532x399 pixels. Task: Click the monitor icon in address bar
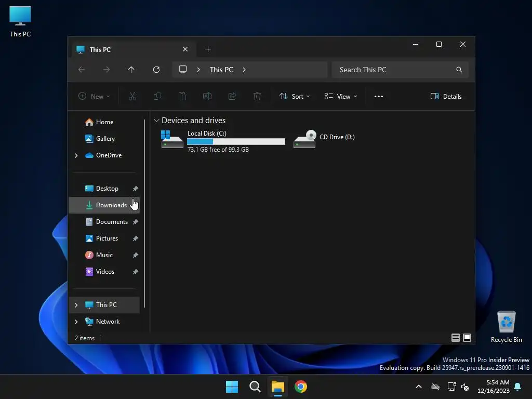[183, 69]
